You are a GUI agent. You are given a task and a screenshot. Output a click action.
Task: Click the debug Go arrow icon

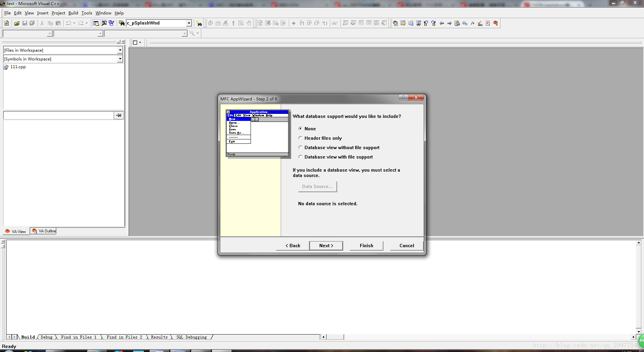pyautogui.click(x=294, y=23)
